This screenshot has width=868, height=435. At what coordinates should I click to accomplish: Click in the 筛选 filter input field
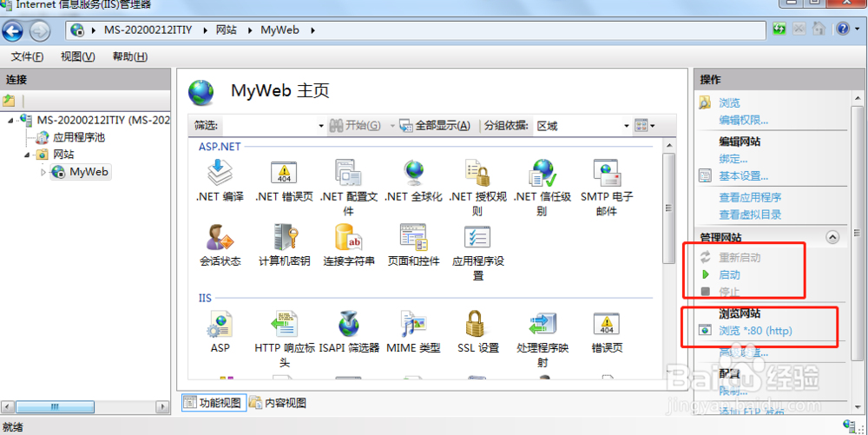click(x=270, y=126)
